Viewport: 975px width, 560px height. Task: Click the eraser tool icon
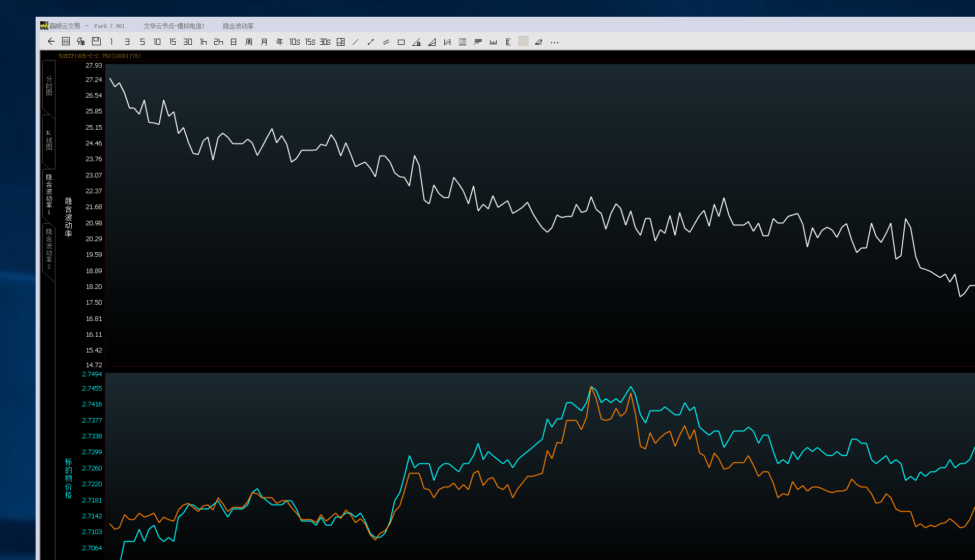538,42
